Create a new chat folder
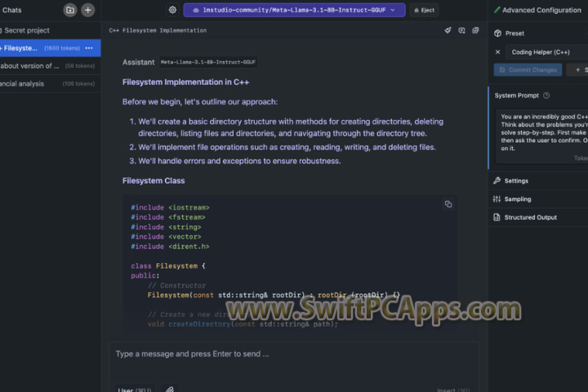The width and height of the screenshot is (588, 392). tap(70, 10)
